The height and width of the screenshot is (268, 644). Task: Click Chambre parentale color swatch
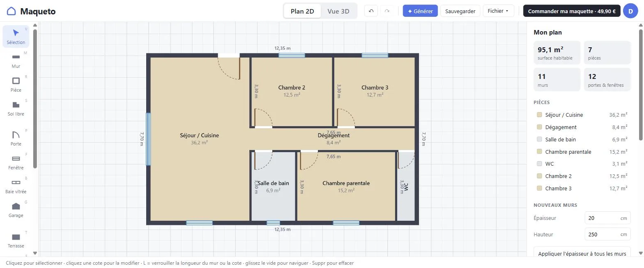pos(539,152)
